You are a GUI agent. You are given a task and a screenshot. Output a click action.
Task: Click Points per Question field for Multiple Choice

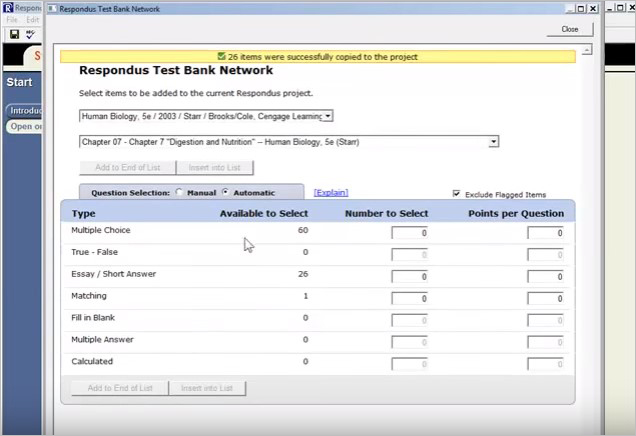coord(545,233)
